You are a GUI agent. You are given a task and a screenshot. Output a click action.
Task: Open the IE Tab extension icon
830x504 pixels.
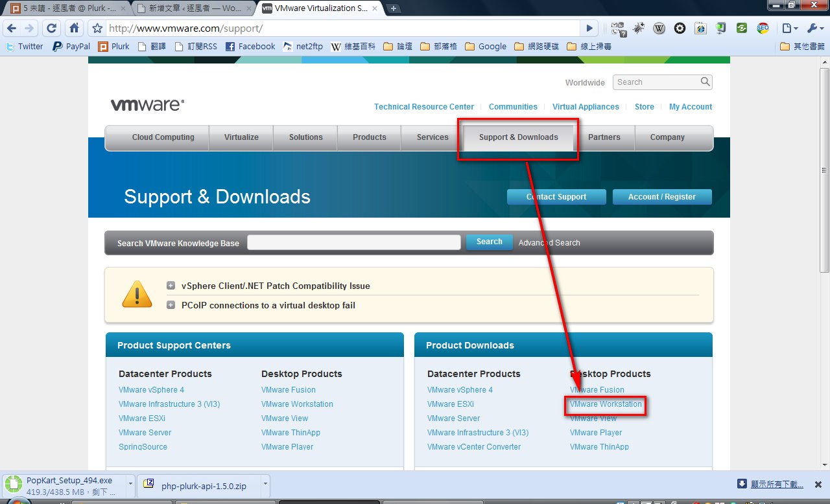pyautogui.click(x=700, y=29)
